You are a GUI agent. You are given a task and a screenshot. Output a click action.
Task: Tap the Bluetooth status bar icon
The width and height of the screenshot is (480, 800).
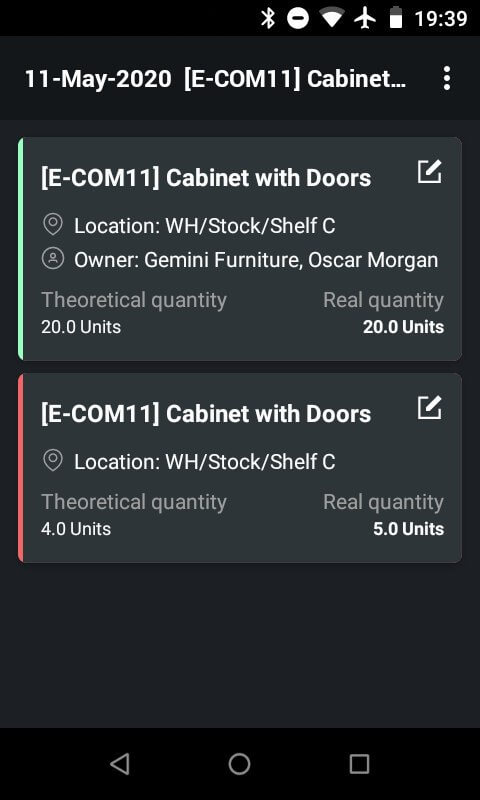pyautogui.click(x=268, y=18)
